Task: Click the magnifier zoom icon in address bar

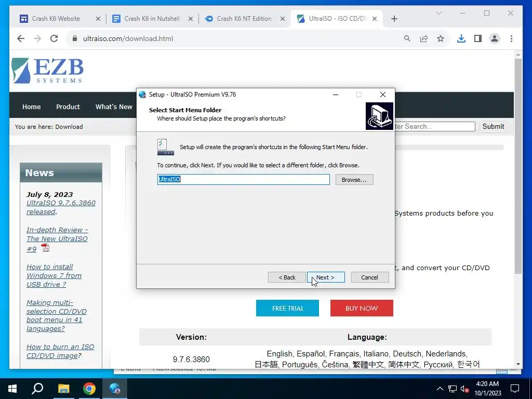Action: coord(407,38)
